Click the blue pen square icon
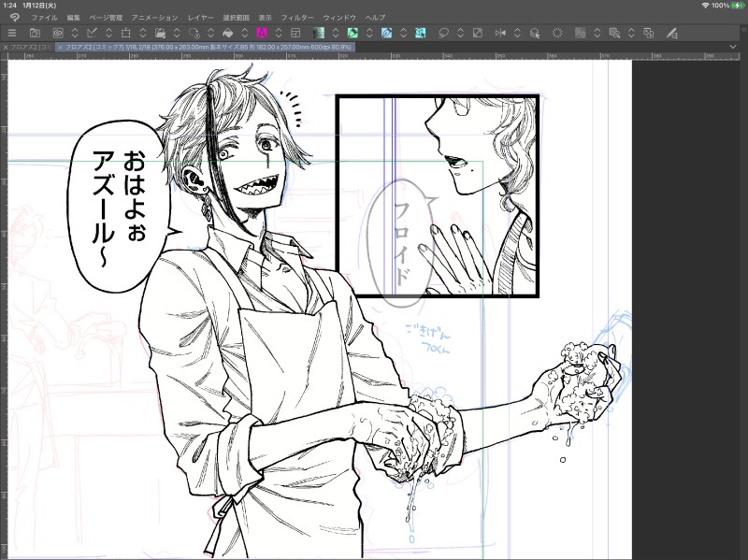 point(386,33)
